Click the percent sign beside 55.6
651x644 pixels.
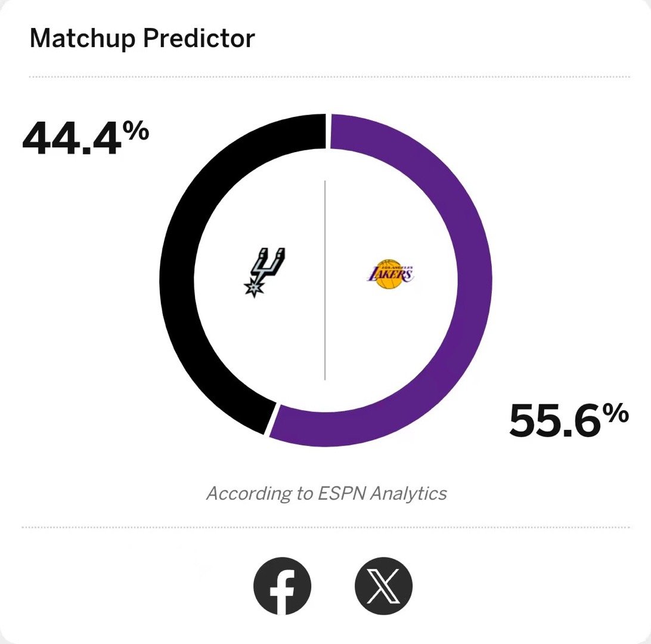coord(616,413)
